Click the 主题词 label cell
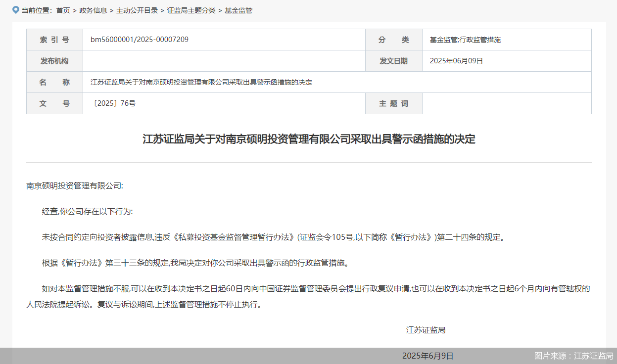 pos(393,103)
